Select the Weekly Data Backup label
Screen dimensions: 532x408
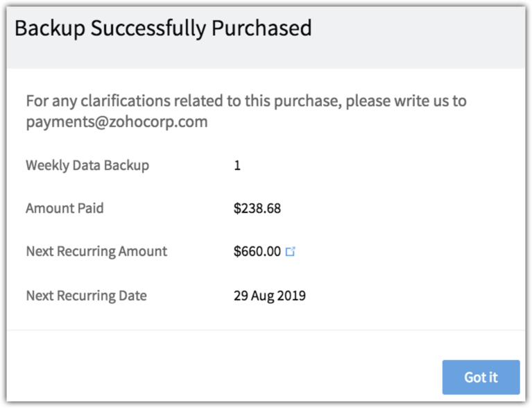87,166
